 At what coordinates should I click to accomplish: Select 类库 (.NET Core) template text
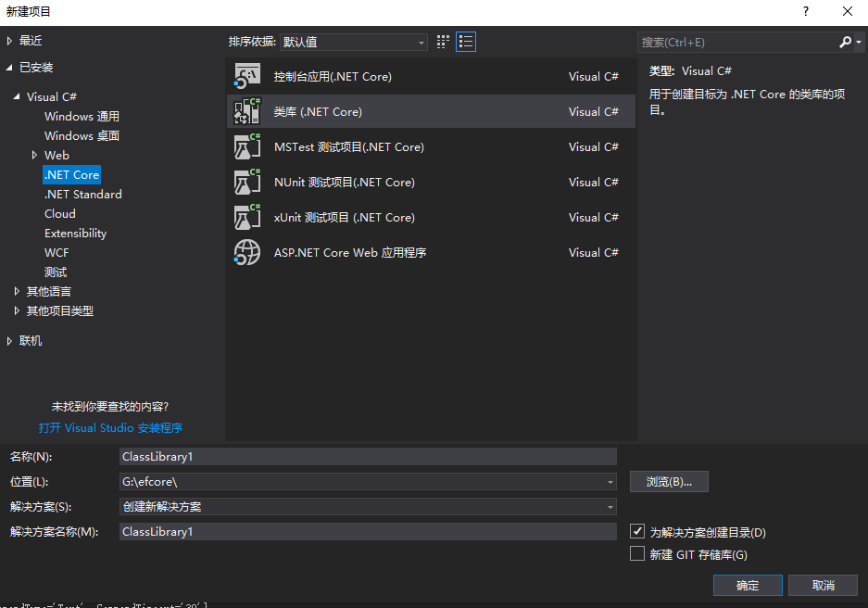(x=318, y=112)
